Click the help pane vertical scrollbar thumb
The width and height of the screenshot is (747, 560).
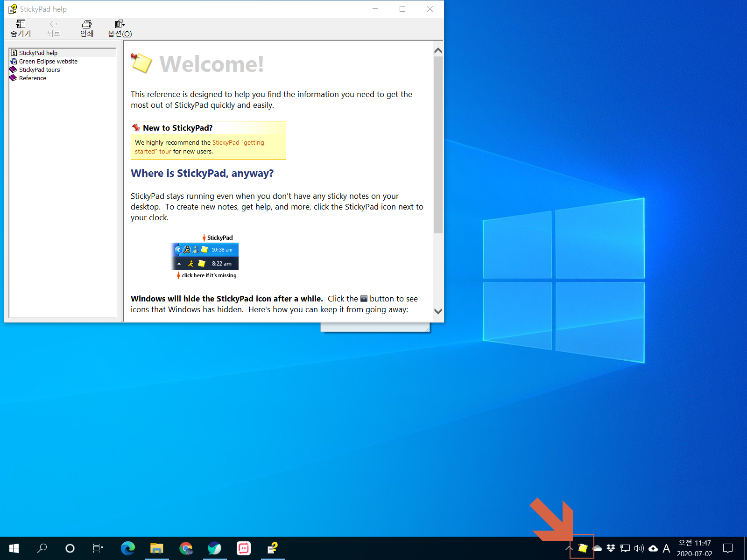pos(438,145)
